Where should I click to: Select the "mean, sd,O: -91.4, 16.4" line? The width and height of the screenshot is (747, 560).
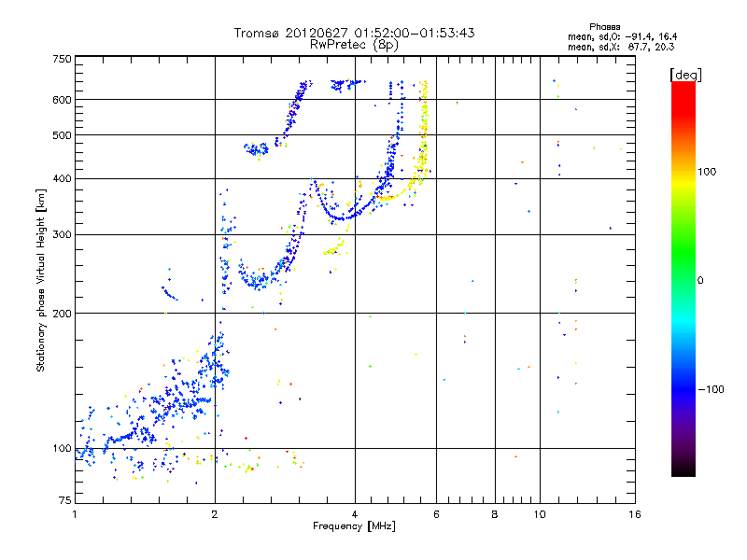(622, 36)
